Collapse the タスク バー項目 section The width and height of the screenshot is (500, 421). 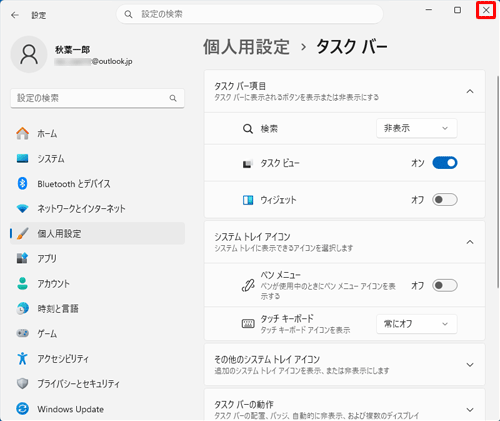click(x=470, y=91)
